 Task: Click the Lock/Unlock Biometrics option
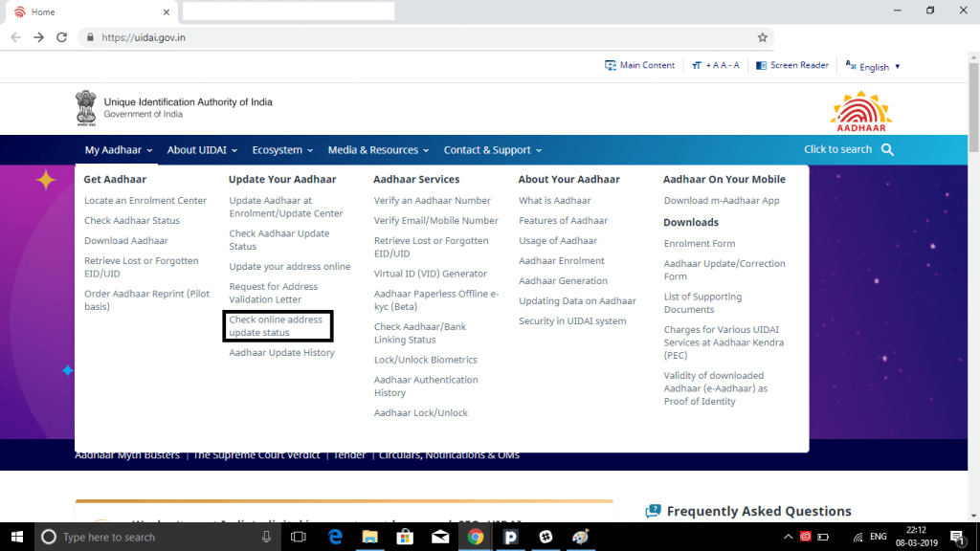point(424,359)
